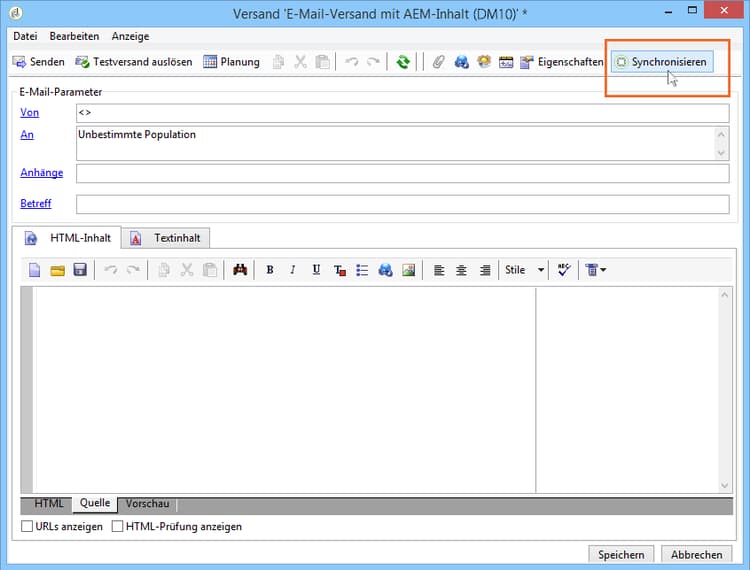Click the editor toolbar redo icon
This screenshot has height=570, width=750.
pyautogui.click(x=133, y=270)
